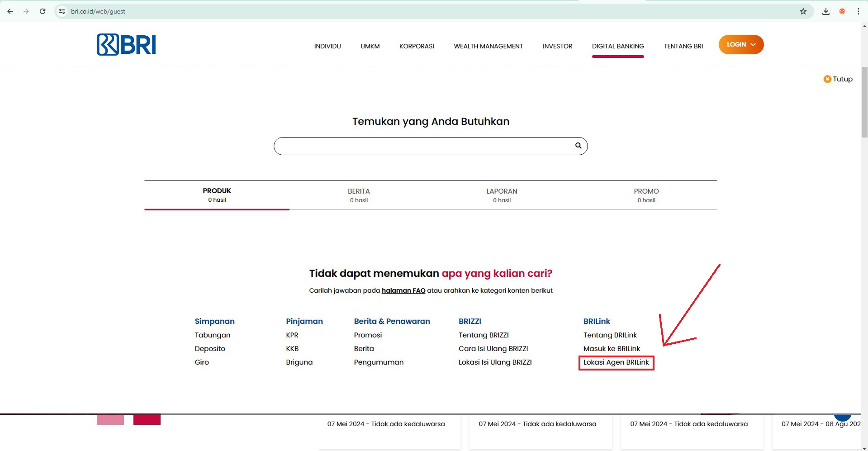Click the magnifier search icon in search box
The height and width of the screenshot is (451, 868).
point(578,146)
